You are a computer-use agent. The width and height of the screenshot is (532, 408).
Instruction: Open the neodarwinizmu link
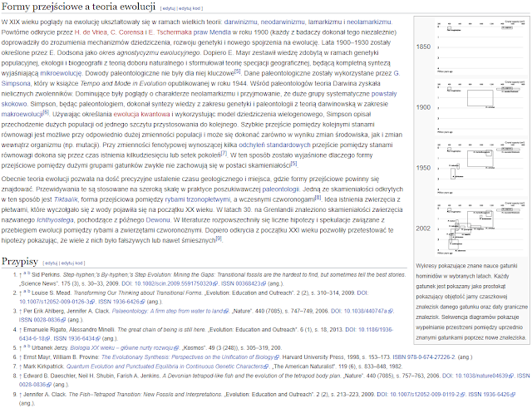click(283, 22)
